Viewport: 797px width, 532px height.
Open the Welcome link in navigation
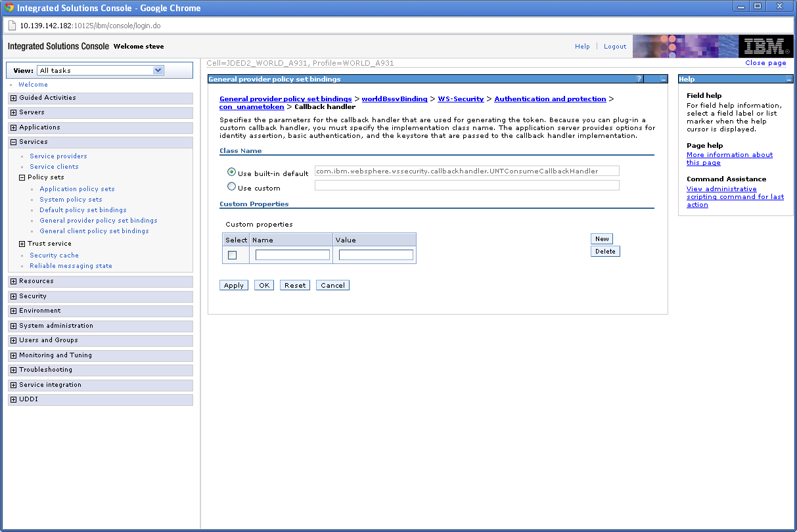33,85
